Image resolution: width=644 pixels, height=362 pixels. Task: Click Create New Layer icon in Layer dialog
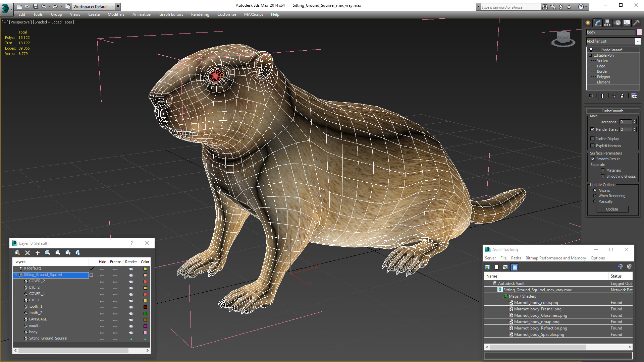click(x=17, y=253)
